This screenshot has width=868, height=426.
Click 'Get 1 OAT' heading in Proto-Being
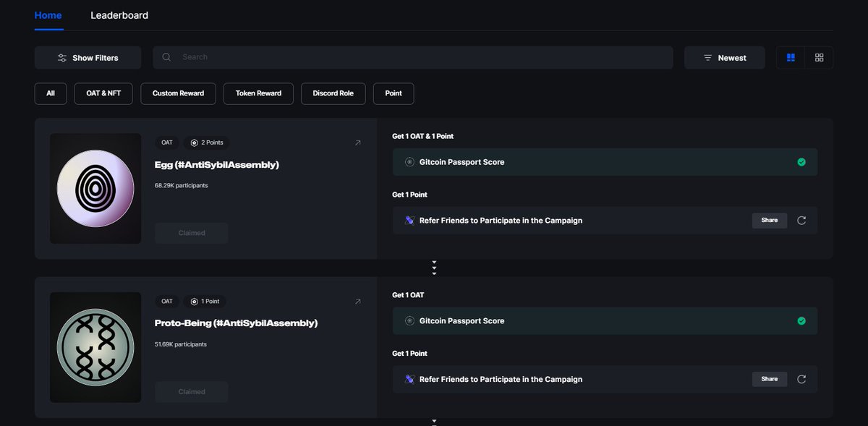coord(409,295)
